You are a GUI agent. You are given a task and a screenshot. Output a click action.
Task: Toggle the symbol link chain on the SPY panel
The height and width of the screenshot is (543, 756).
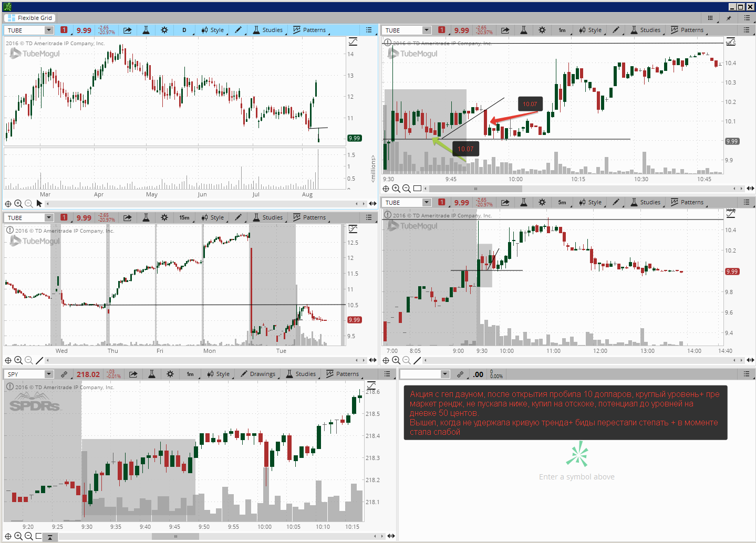coord(64,374)
